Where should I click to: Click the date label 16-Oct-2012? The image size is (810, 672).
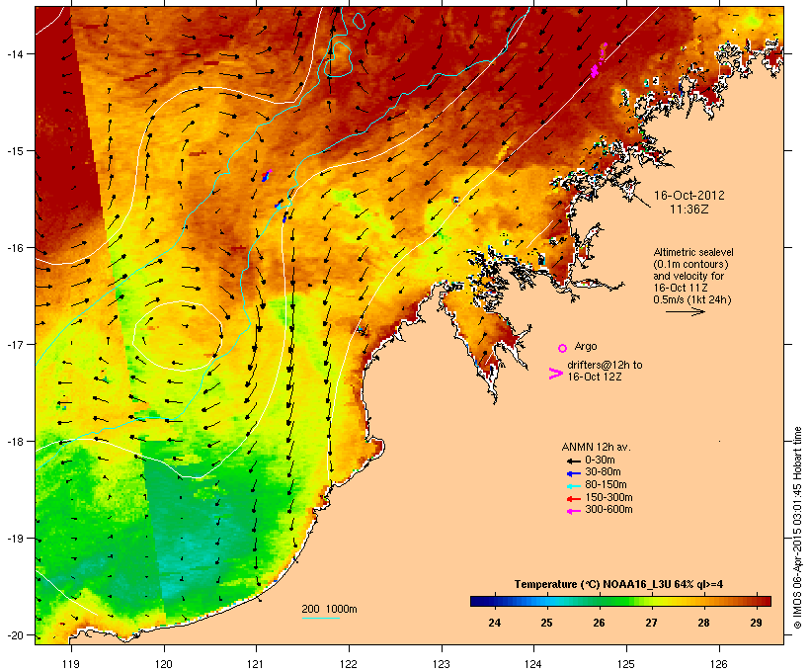pyautogui.click(x=689, y=196)
